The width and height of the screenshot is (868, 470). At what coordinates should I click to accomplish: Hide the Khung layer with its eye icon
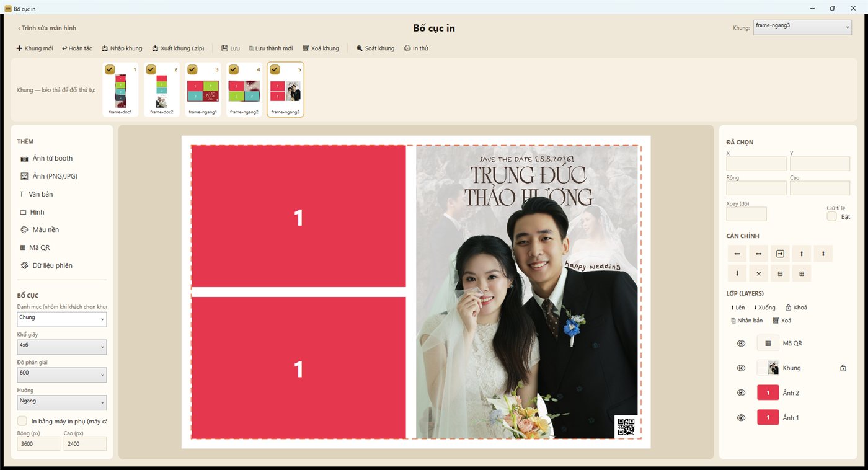[741, 368]
